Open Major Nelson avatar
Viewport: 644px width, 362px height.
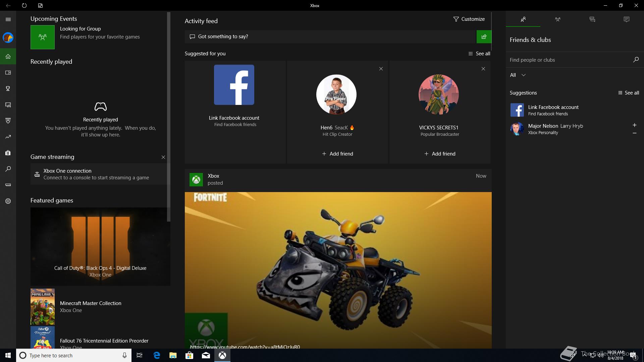[517, 129]
